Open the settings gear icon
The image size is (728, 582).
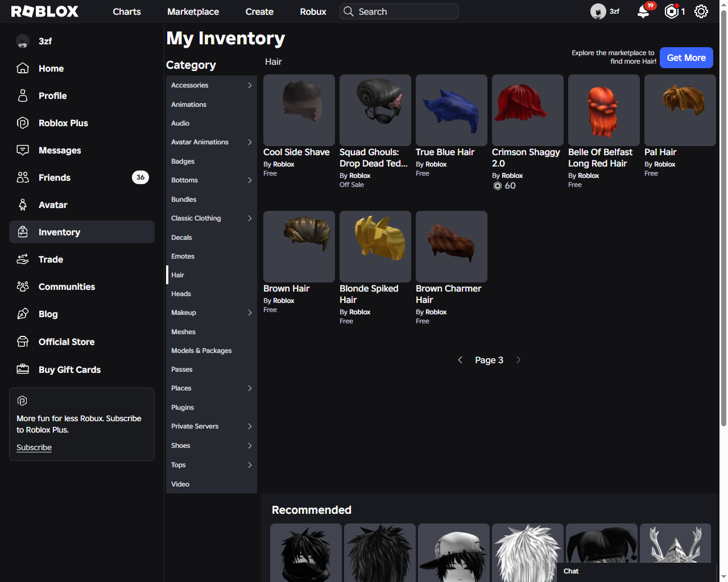701,11
